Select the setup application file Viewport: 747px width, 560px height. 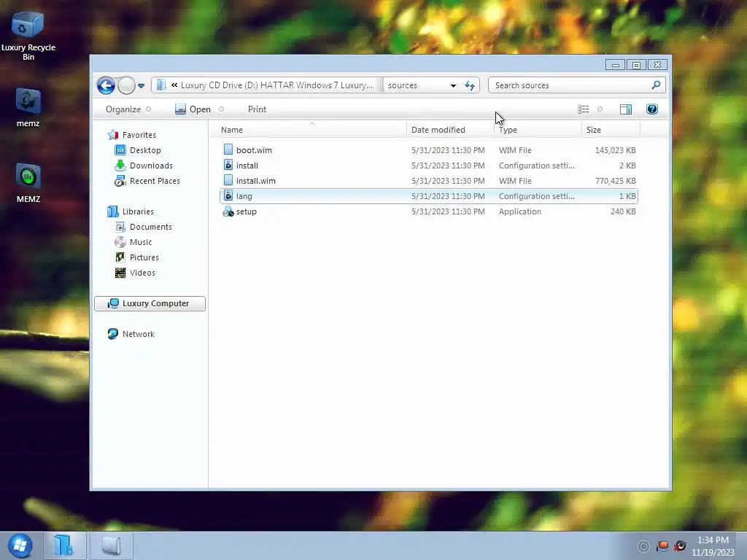pos(428,211)
